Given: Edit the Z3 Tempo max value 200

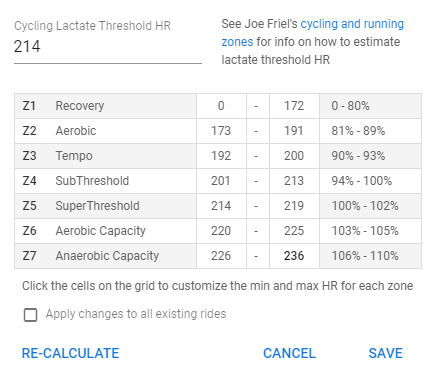Looking at the screenshot, I should point(294,156).
